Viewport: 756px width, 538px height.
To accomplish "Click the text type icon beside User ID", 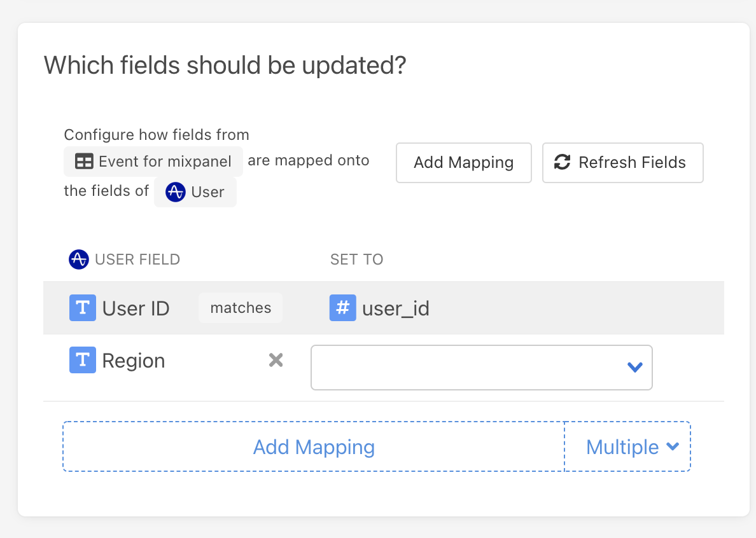I will point(82,308).
